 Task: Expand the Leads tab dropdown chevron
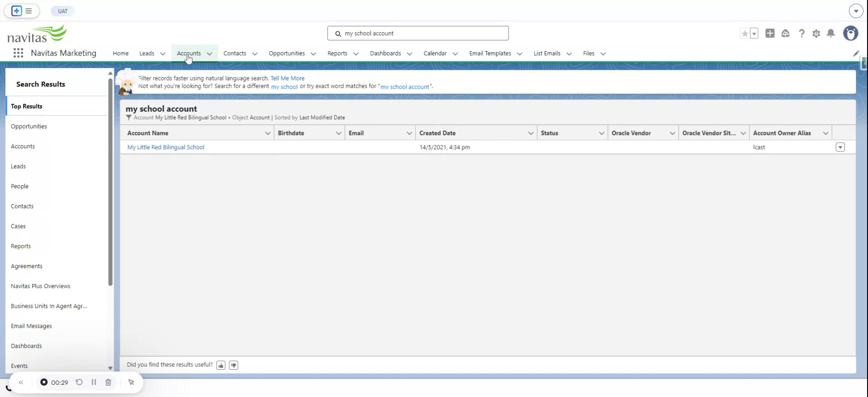pos(163,54)
